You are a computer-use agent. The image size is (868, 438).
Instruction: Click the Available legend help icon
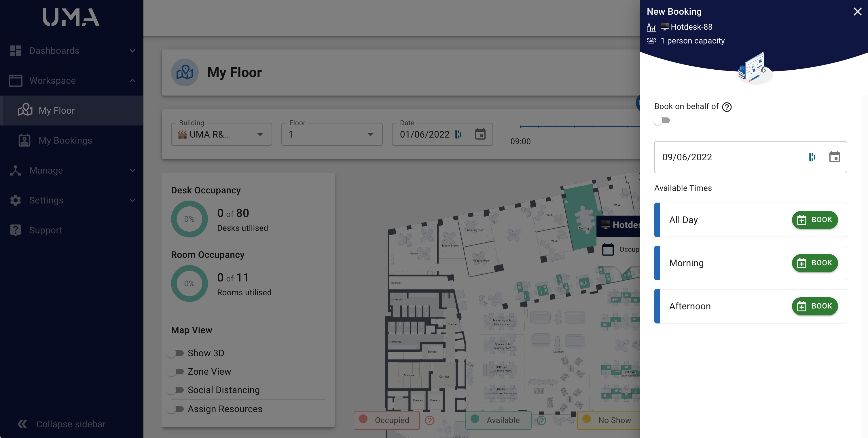pyautogui.click(x=541, y=420)
